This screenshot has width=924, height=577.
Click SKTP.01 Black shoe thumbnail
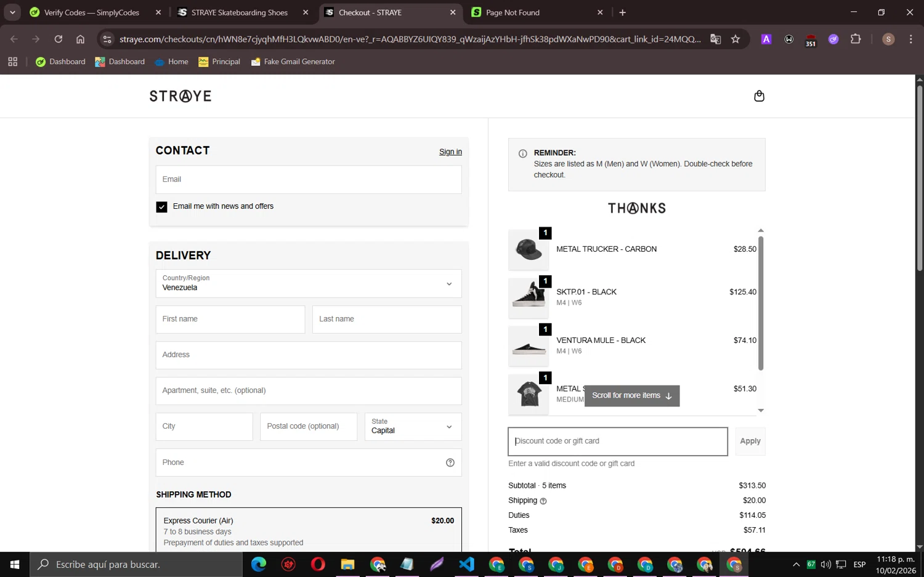(x=529, y=297)
